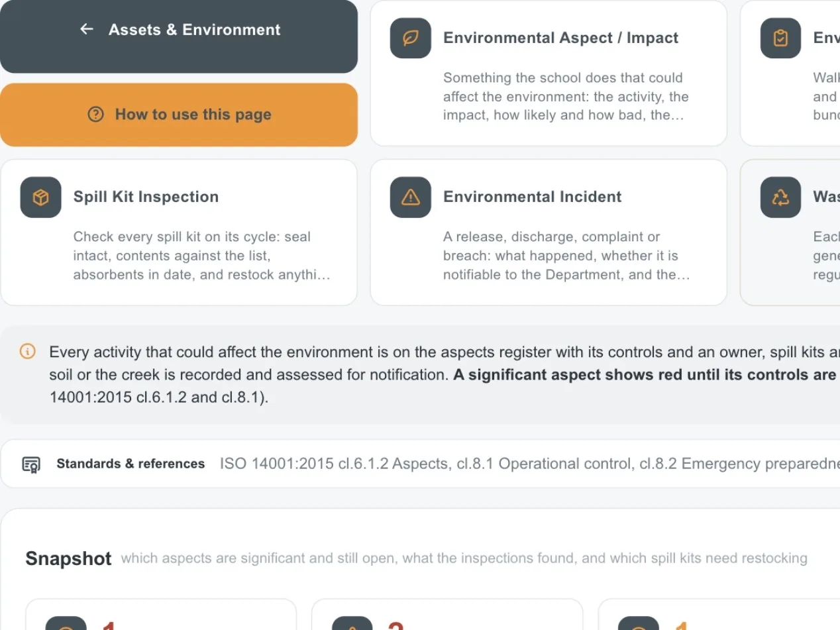Click the "Standards & references" label
Viewport: 840px width, 630px height.
(x=131, y=464)
